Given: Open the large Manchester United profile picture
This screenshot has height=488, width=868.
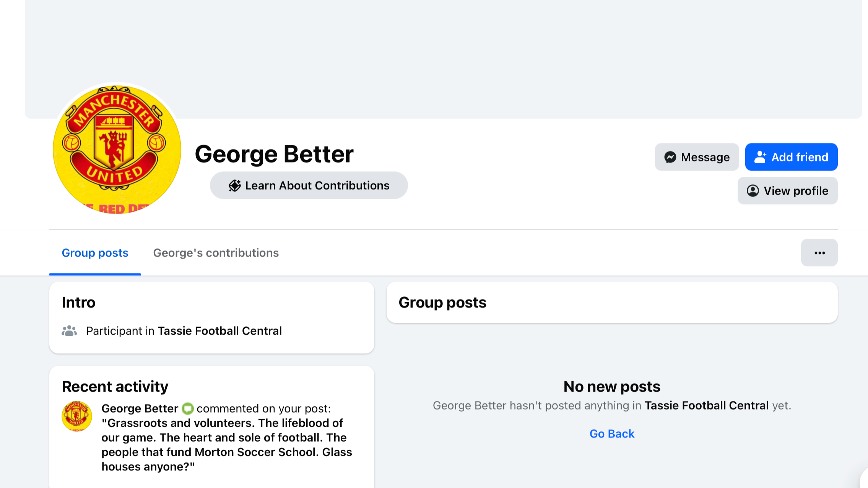Looking at the screenshot, I should pos(117,150).
